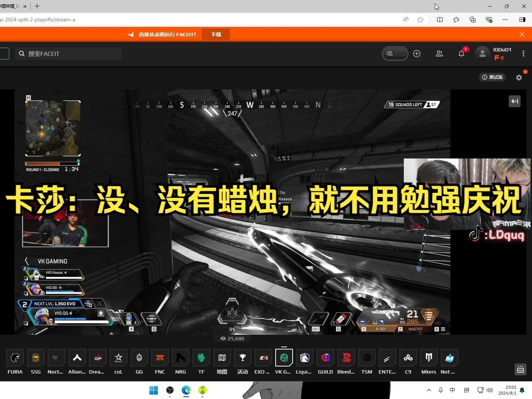The width and height of the screenshot is (532, 399).
Task: Toggle the 拼 pinyin IME mode
Action: (467, 390)
